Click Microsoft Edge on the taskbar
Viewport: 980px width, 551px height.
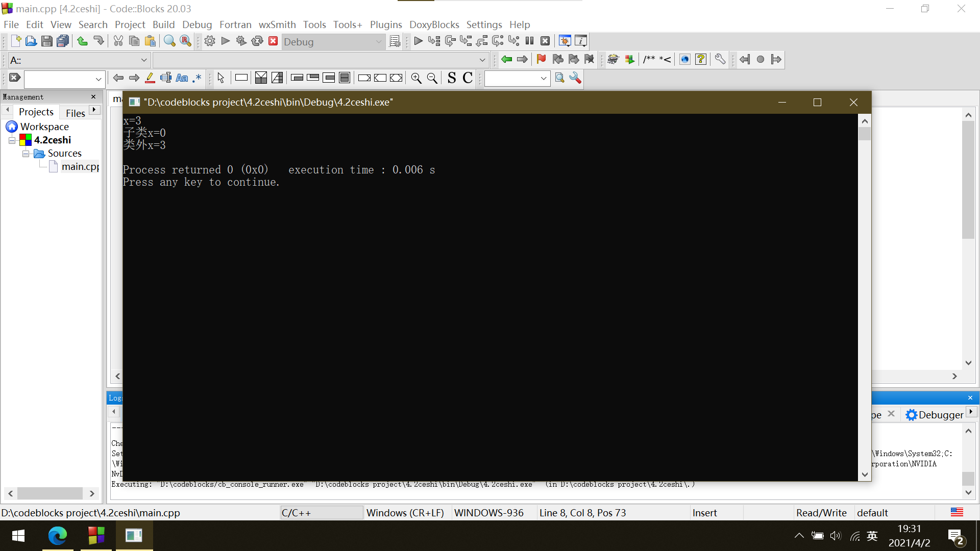pos(57,535)
